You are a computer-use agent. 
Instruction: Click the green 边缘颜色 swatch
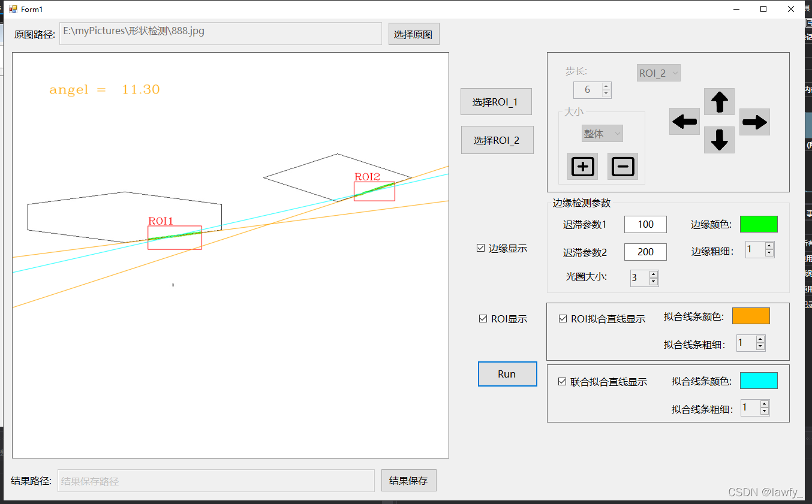759,224
